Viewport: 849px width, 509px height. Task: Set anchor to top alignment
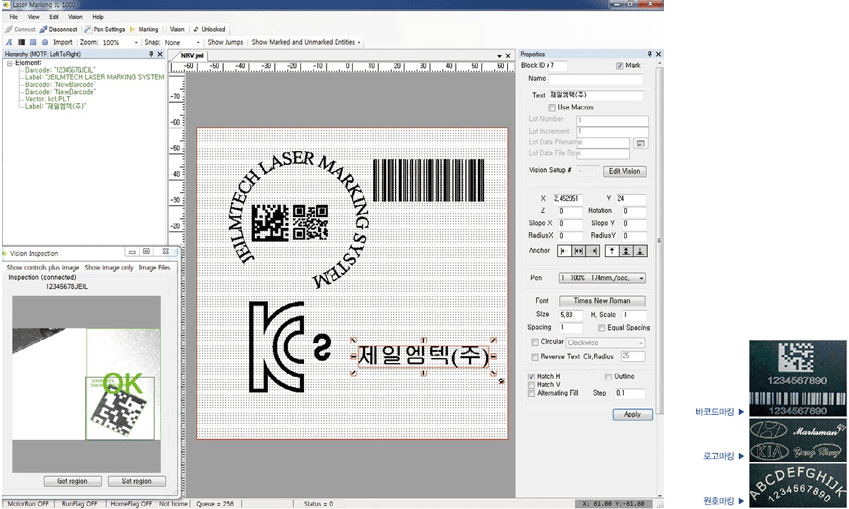pyautogui.click(x=612, y=251)
